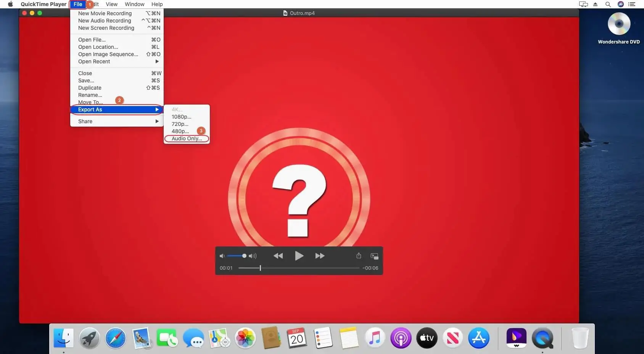Select Close from File menu

click(x=117, y=73)
